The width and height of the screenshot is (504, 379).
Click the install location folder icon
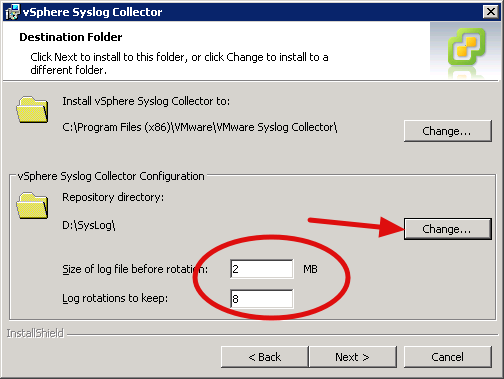32,110
